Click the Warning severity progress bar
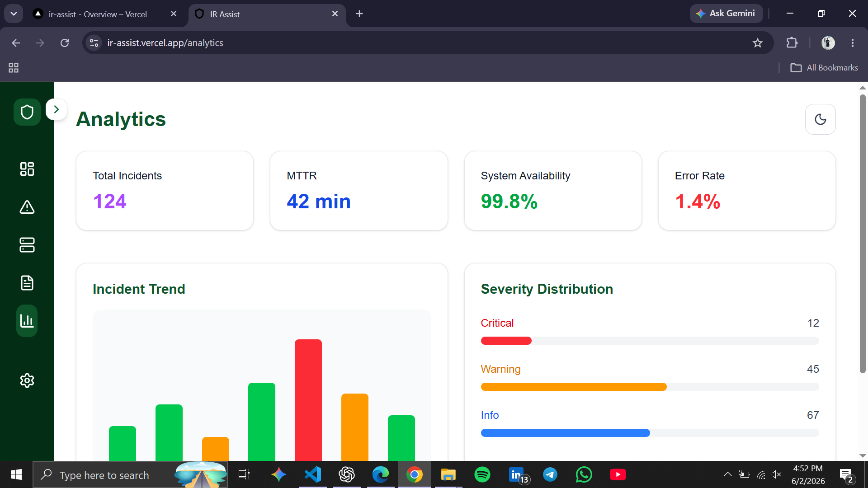868x488 pixels. (x=650, y=387)
